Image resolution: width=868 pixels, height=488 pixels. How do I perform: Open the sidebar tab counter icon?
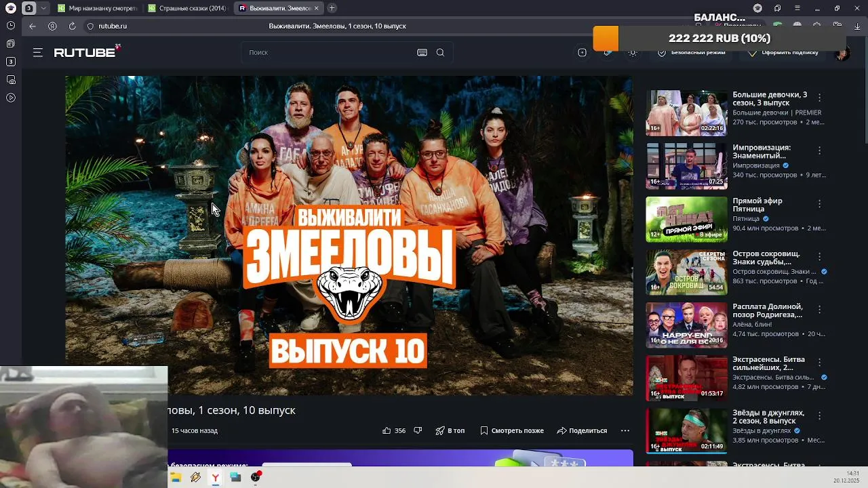10,62
